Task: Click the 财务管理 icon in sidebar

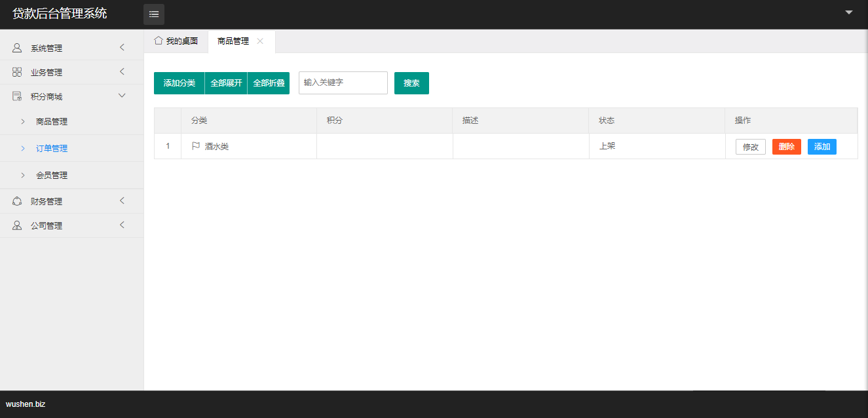Action: [x=17, y=201]
